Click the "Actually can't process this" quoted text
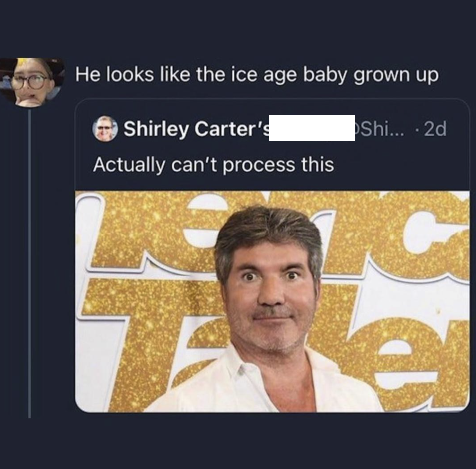The image size is (476, 469). (x=213, y=165)
